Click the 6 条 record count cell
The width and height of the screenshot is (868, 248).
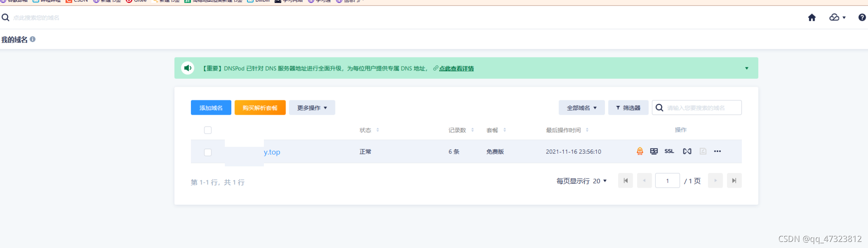coord(454,152)
